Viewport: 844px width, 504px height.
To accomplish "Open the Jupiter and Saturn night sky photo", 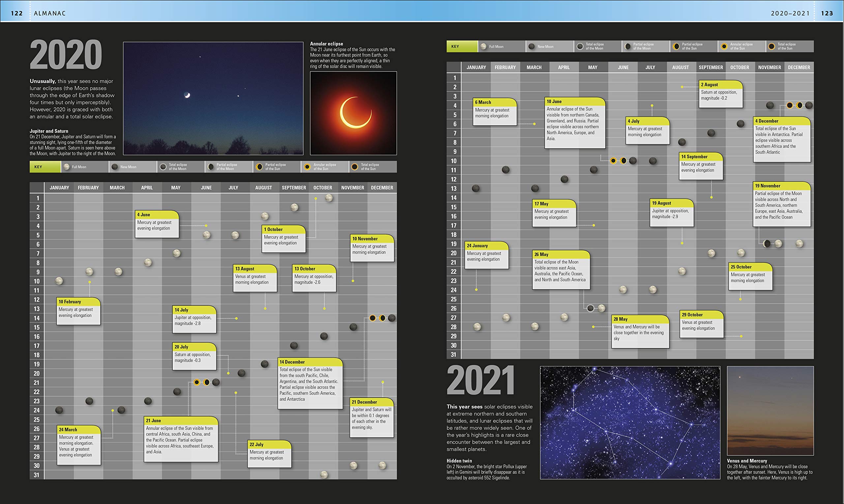I will point(213,98).
